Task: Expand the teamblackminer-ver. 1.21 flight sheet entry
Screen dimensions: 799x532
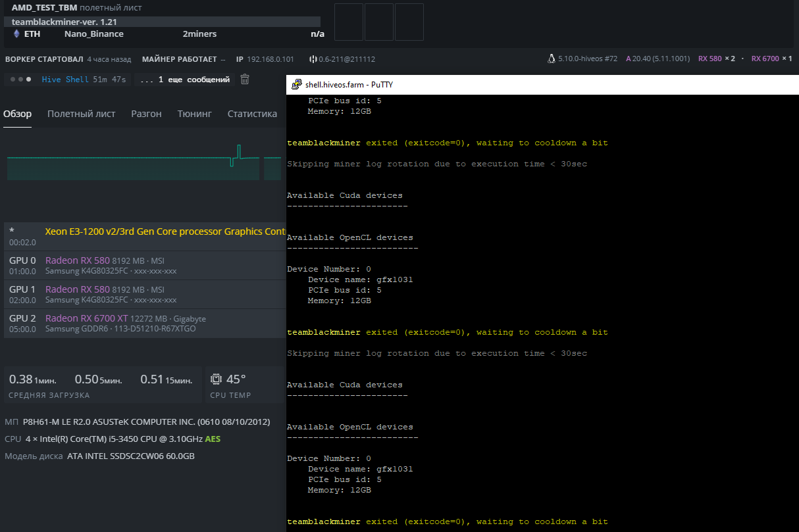Action: pos(66,22)
